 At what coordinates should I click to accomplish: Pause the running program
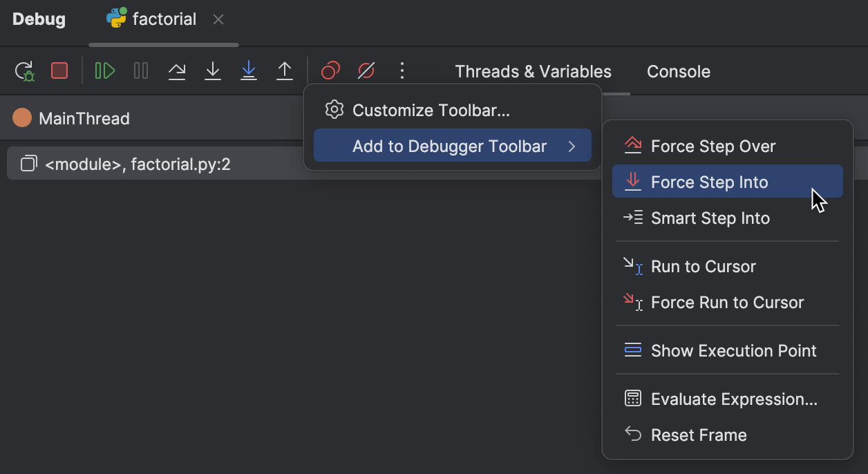point(140,70)
